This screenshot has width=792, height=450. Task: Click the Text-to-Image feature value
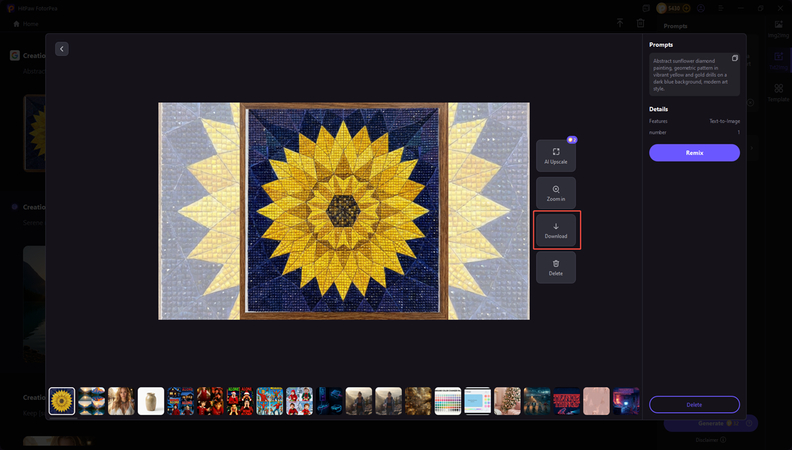(724, 121)
